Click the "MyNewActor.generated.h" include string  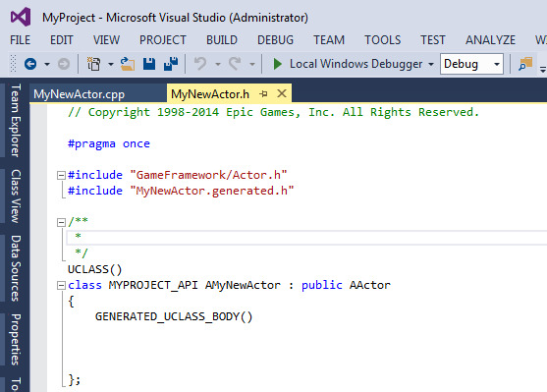click(x=212, y=191)
